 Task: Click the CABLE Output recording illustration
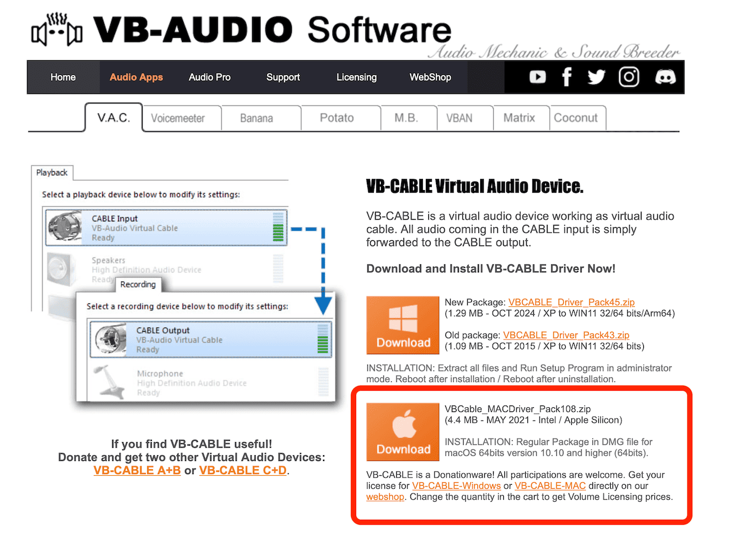coord(211,339)
